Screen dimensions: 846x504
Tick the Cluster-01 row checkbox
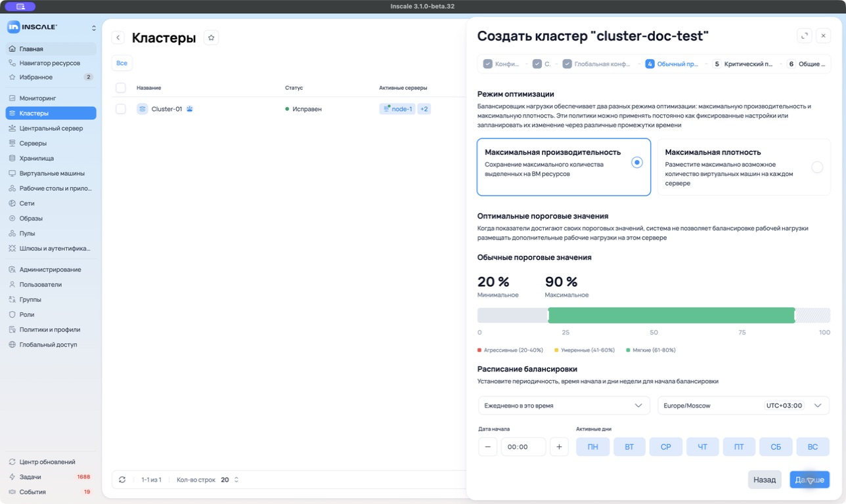pyautogui.click(x=121, y=109)
